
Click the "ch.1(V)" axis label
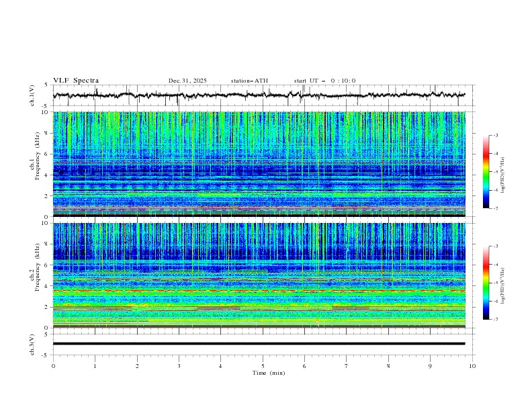pos(32,95)
